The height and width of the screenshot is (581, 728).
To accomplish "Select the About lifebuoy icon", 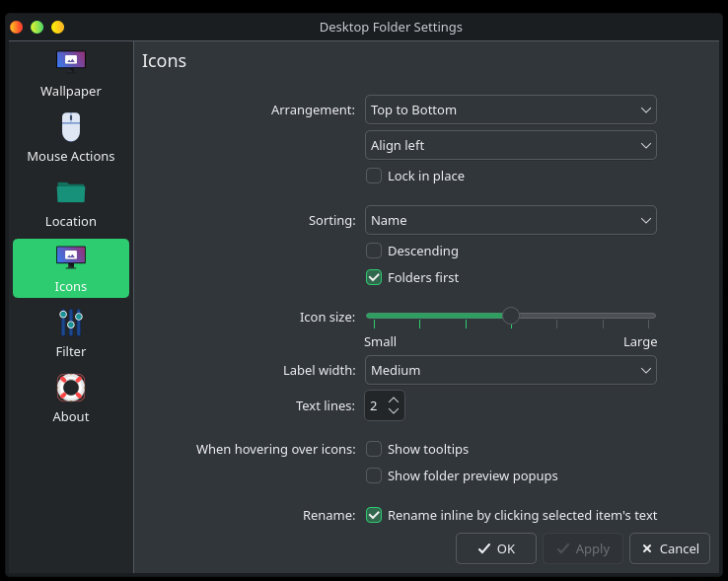I will click(71, 388).
